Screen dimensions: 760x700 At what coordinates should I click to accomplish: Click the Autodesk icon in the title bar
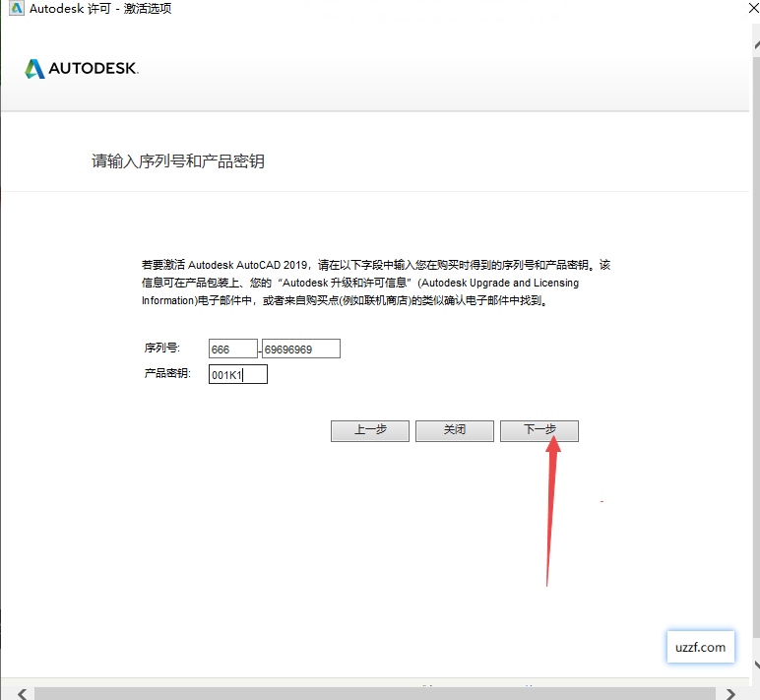tap(12, 9)
